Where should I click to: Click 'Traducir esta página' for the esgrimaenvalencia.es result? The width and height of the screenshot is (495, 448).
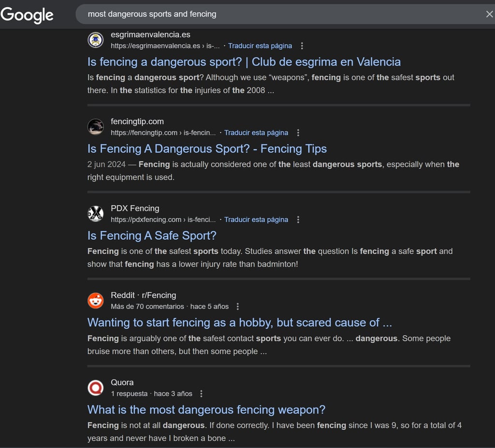click(x=260, y=46)
